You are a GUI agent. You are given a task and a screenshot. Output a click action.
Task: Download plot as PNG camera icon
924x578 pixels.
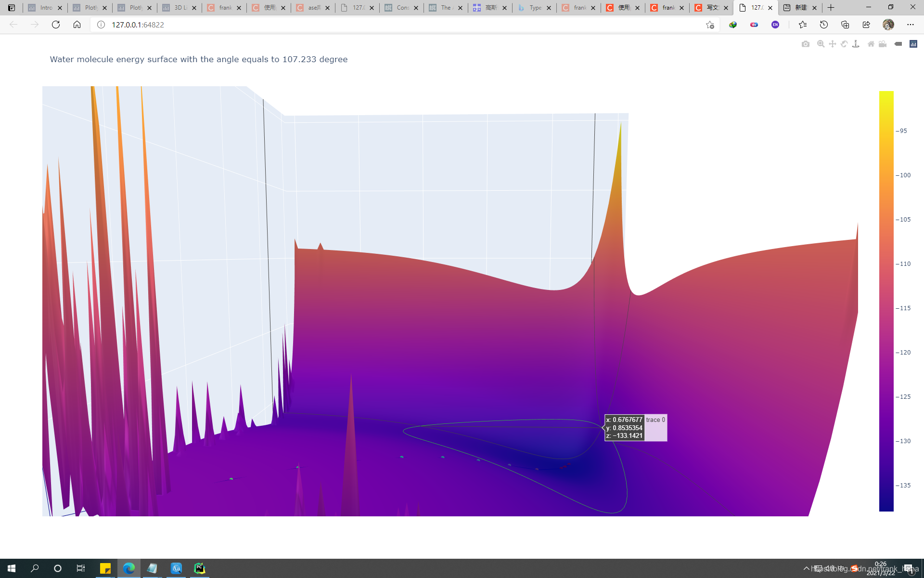[806, 44]
